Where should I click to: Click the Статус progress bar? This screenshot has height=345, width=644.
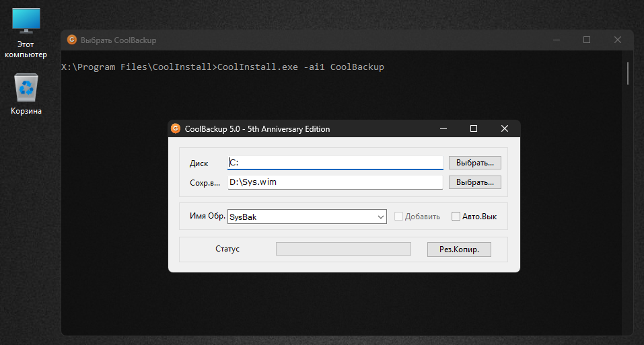click(343, 249)
